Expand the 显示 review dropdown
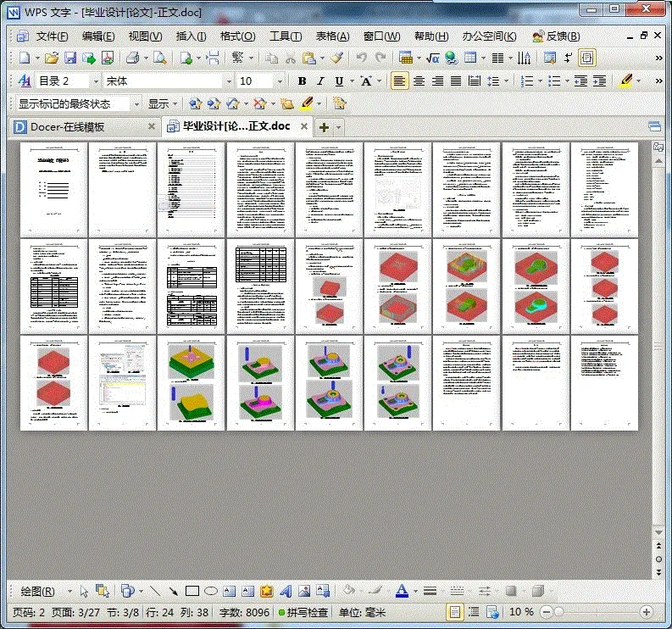 tap(163, 103)
